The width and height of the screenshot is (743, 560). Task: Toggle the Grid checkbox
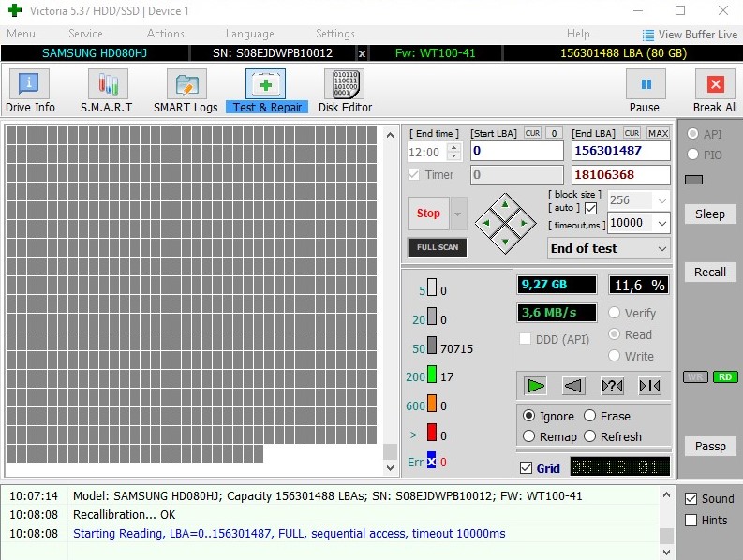point(526,468)
